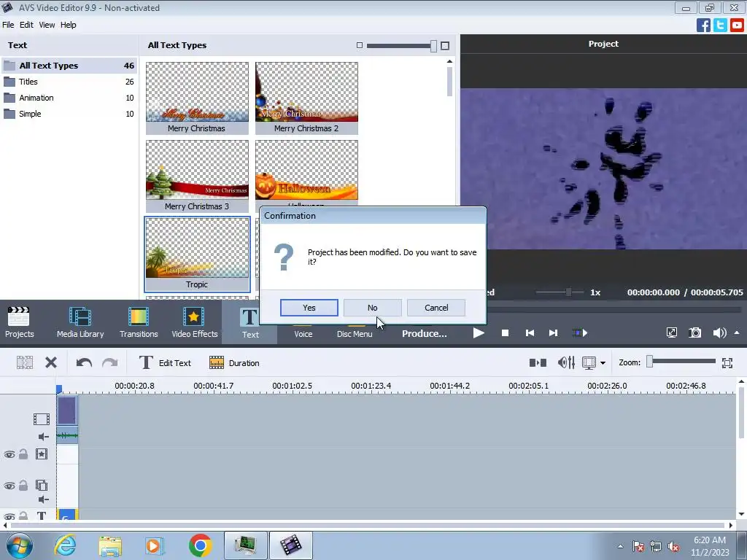Click Yes to save the project
Image resolution: width=747 pixels, height=560 pixels.
click(309, 308)
